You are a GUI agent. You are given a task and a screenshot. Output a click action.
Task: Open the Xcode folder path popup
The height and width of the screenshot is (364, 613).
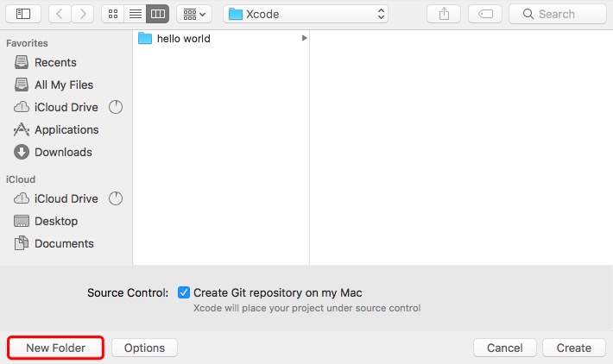306,14
